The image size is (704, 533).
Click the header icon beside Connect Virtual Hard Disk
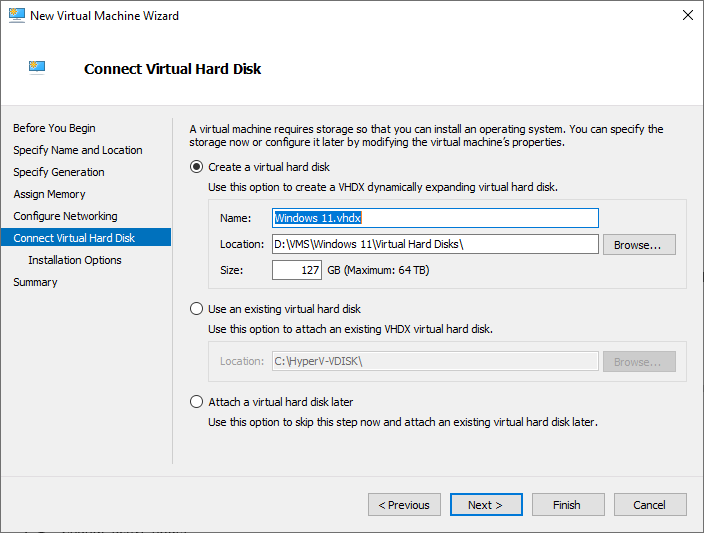click(x=37, y=68)
